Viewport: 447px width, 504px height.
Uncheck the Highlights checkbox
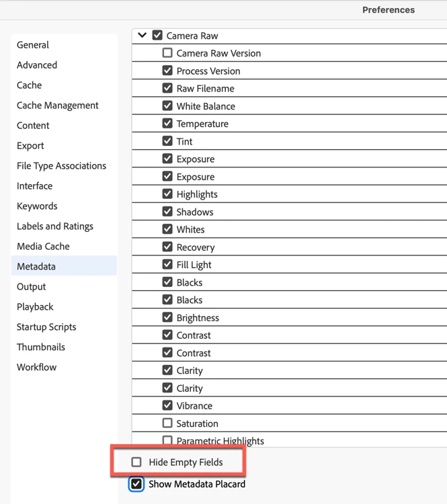click(x=167, y=194)
